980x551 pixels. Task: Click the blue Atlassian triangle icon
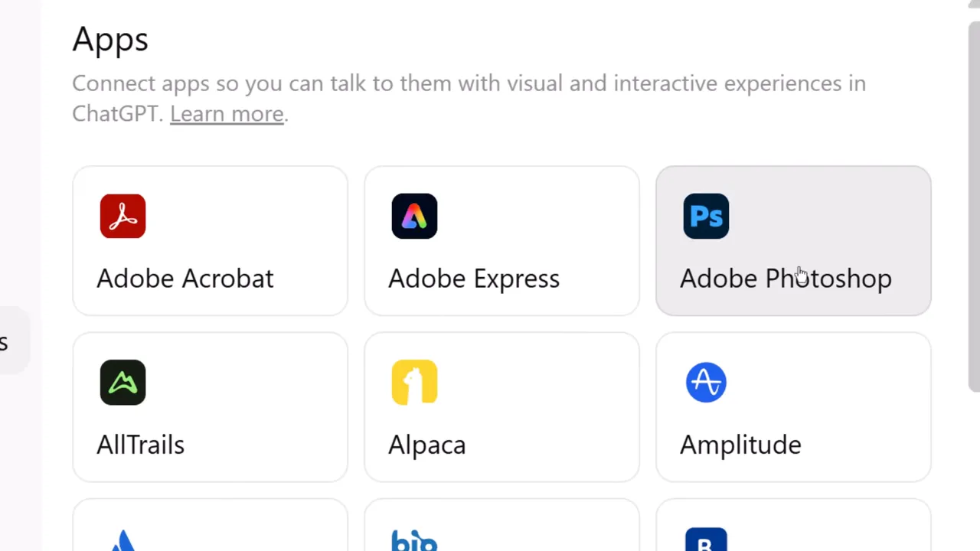[x=122, y=540]
